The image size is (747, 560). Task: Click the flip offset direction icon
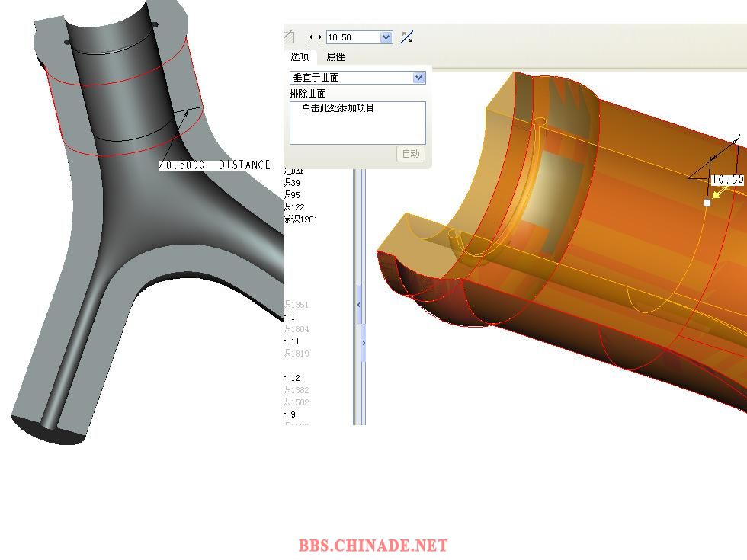tap(407, 37)
